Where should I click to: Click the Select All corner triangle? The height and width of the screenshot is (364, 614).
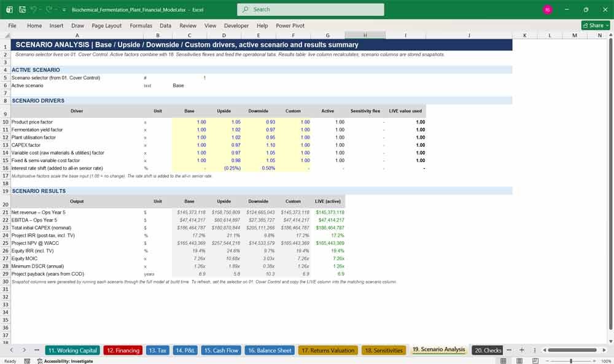click(6, 36)
